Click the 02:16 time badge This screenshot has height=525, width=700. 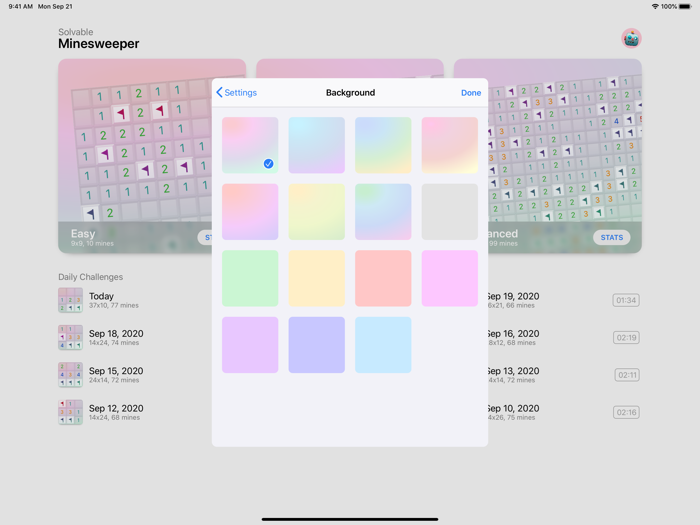pyautogui.click(x=626, y=412)
